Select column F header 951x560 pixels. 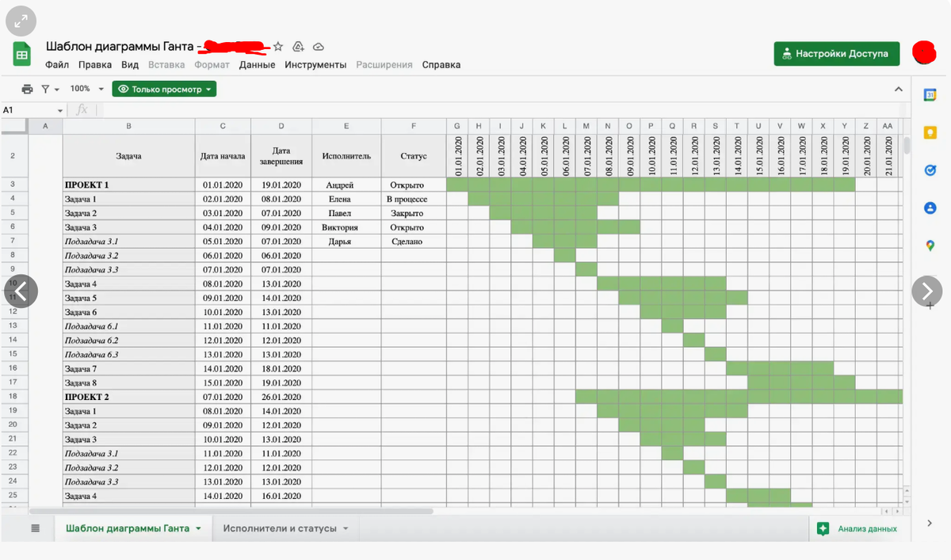[414, 126]
